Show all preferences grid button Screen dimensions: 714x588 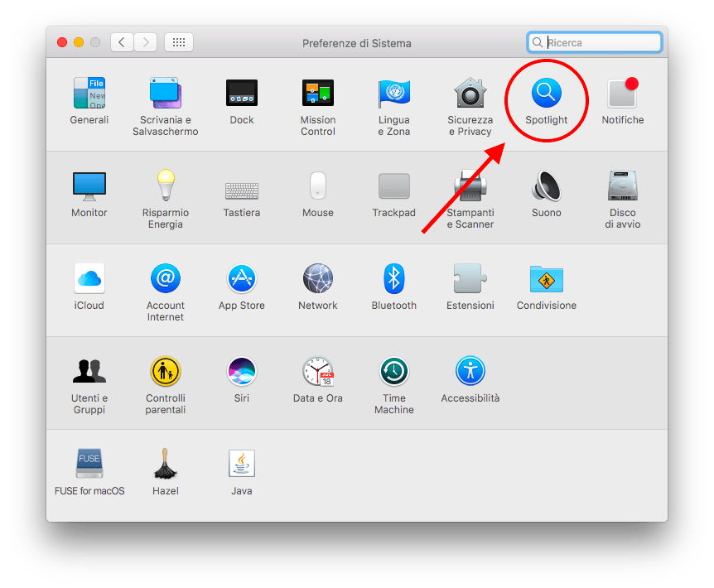click(179, 42)
